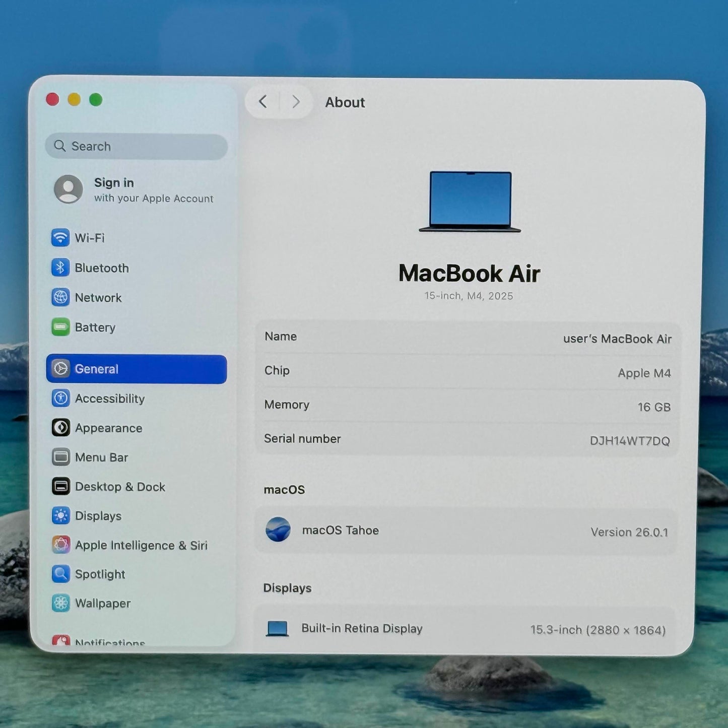The height and width of the screenshot is (728, 728).
Task: Click the Search field in sidebar
Action: [137, 146]
